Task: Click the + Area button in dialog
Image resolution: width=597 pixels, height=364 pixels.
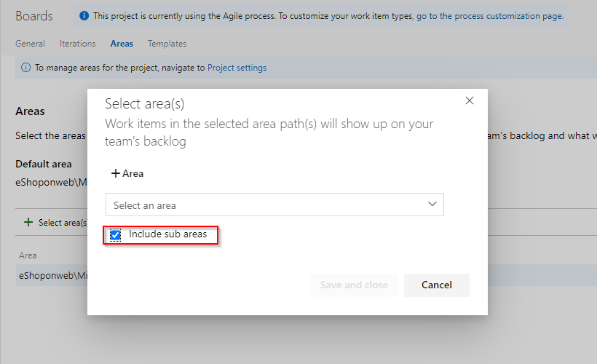Action: (x=127, y=173)
